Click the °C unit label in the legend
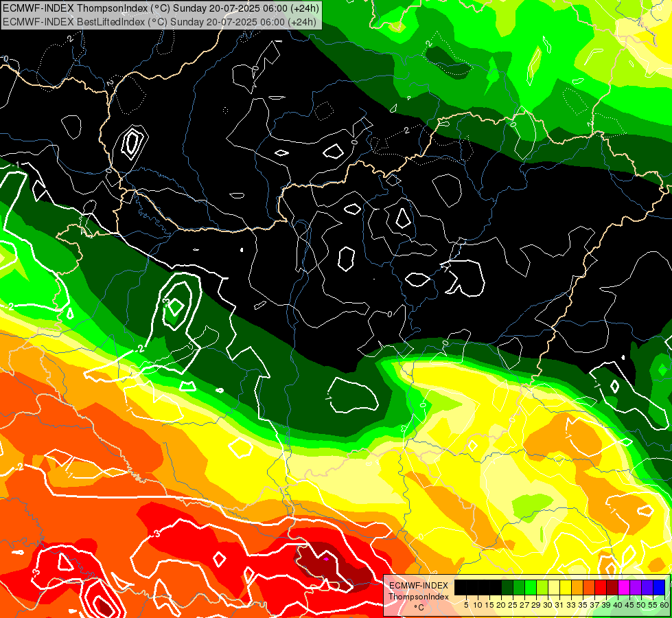Image resolution: width=672 pixels, height=618 pixels. point(419,608)
